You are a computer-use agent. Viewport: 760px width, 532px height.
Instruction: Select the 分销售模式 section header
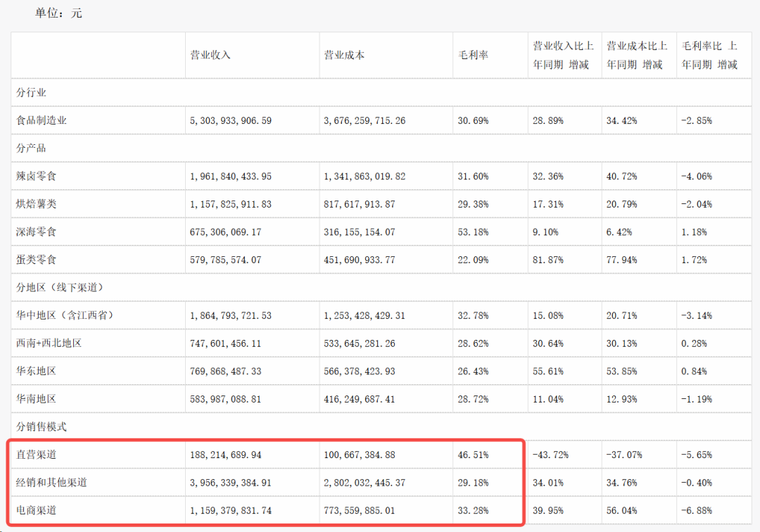point(42,427)
